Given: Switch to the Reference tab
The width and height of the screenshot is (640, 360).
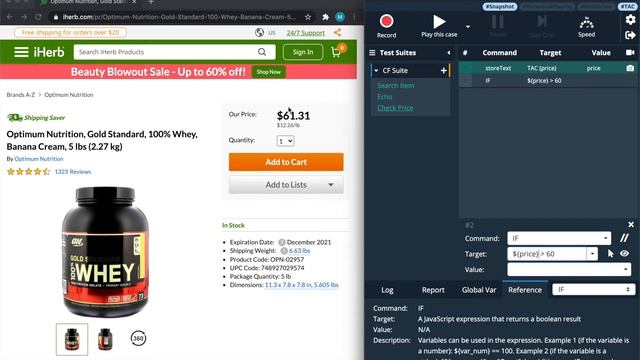Looking at the screenshot, I should (x=525, y=290).
